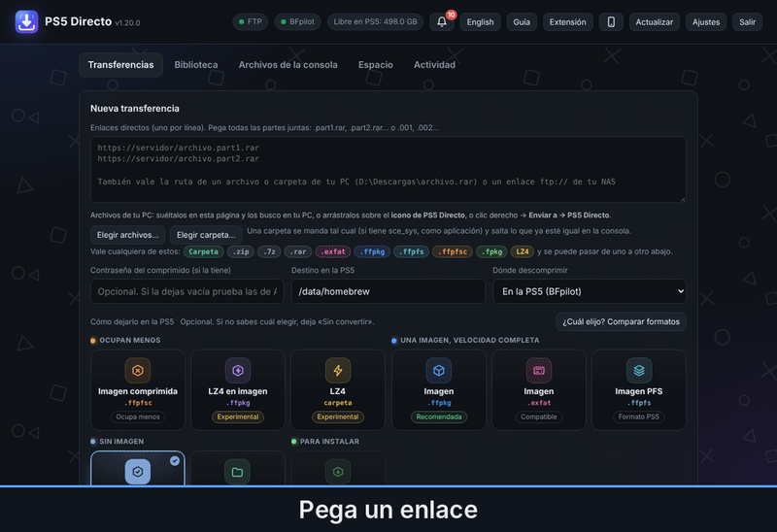The width and height of the screenshot is (777, 532).
Task: Click the .7z format tag
Action: pyautogui.click(x=269, y=251)
